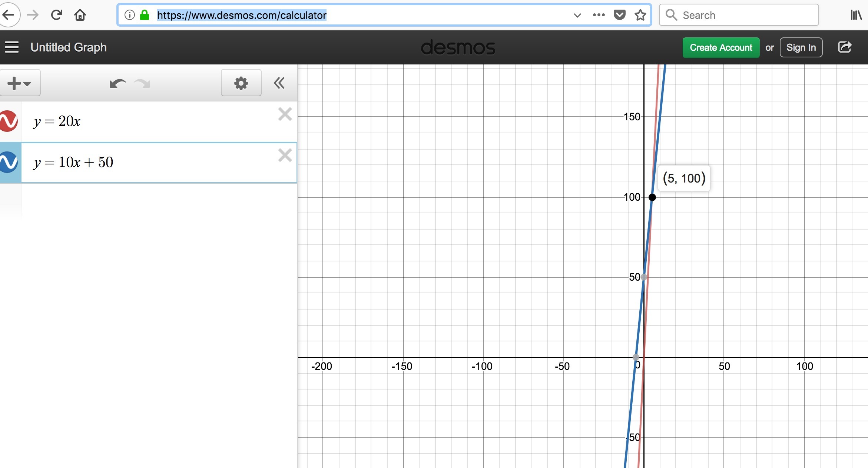Click the Untitled Graph title
The image size is (868, 468).
point(69,47)
